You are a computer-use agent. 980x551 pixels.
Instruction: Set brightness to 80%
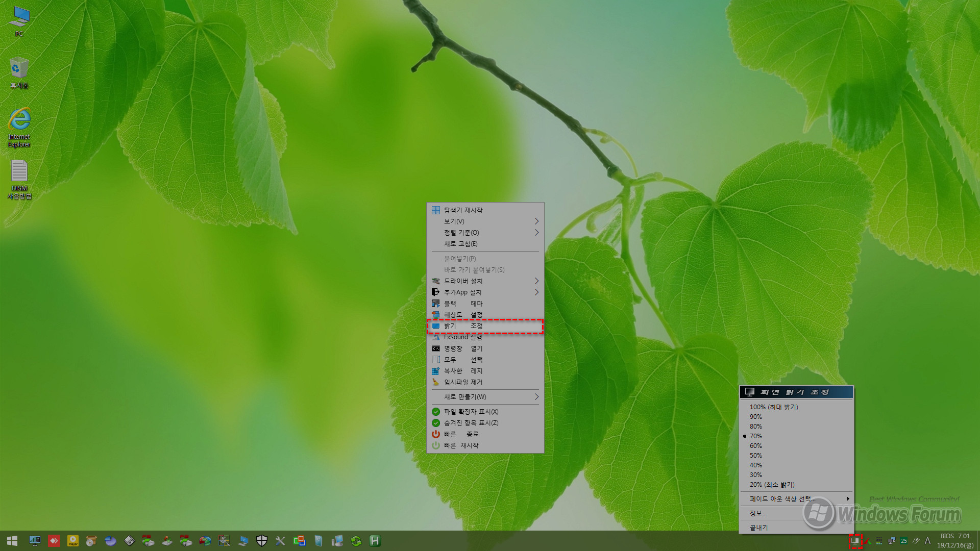tap(796, 427)
